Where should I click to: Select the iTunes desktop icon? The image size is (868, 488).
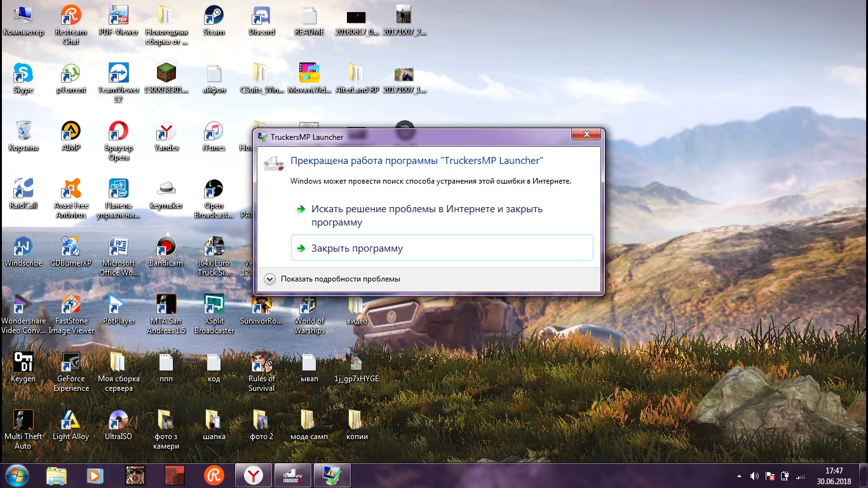click(214, 137)
